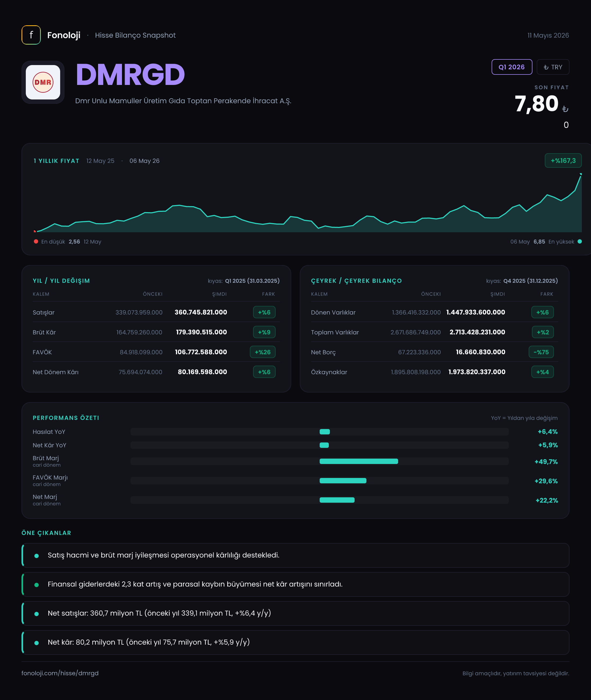
Task: Click the ÇEYREK / ÇEYREK BİLANÇO heading
Action: 356,281
